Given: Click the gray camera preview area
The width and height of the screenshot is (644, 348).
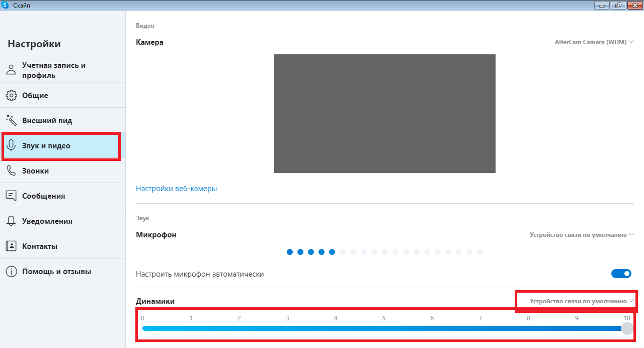Looking at the screenshot, I should click(384, 114).
